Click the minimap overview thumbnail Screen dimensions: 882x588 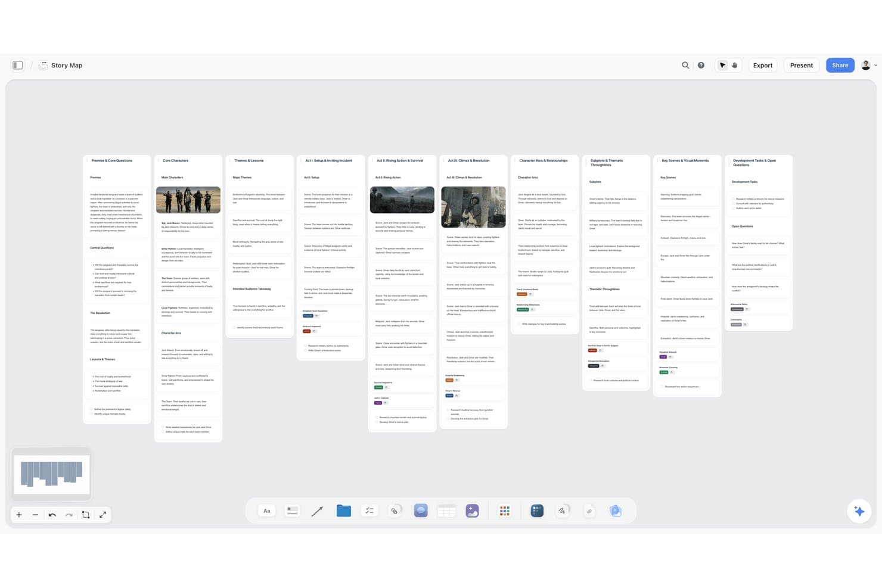pos(52,474)
